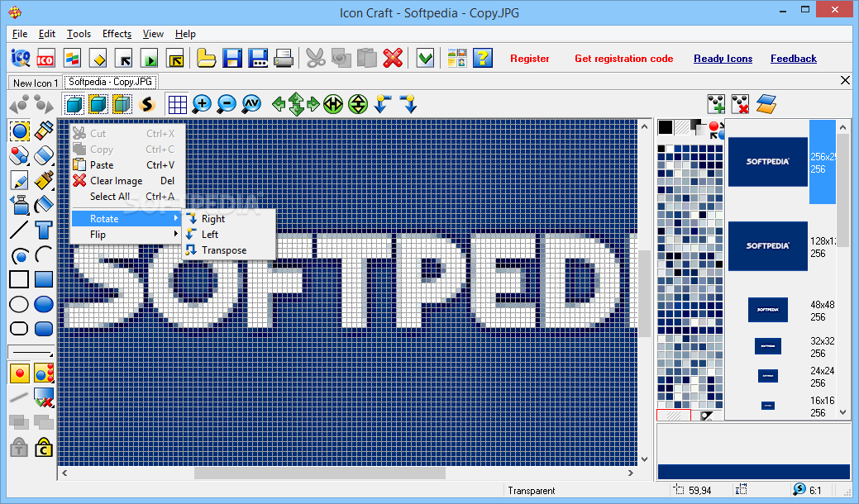Click the save floppy disk icon
859x504 pixels.
232,58
